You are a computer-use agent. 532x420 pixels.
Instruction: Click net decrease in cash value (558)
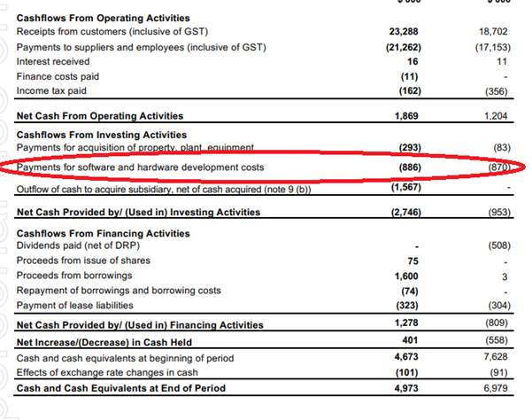coord(497,340)
